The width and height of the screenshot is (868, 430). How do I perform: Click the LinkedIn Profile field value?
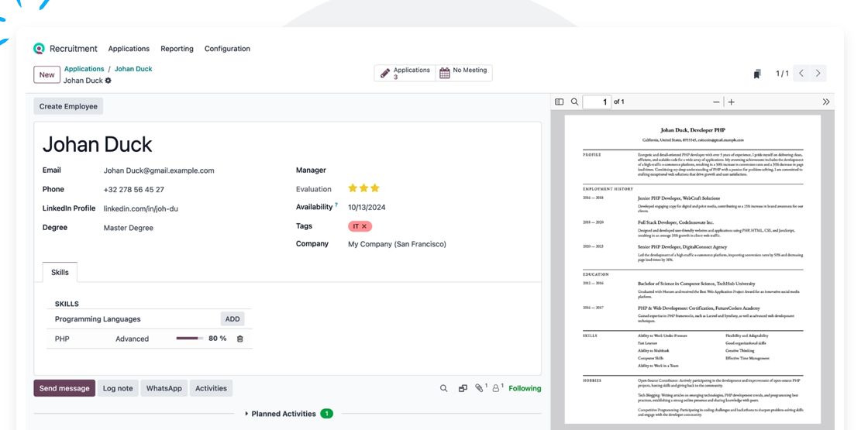click(x=140, y=208)
